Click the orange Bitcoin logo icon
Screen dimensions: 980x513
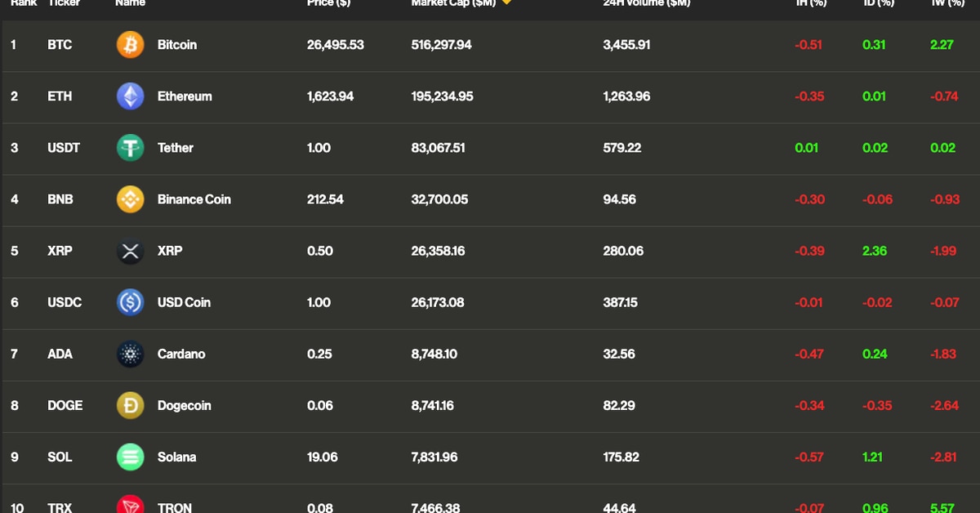tap(130, 45)
